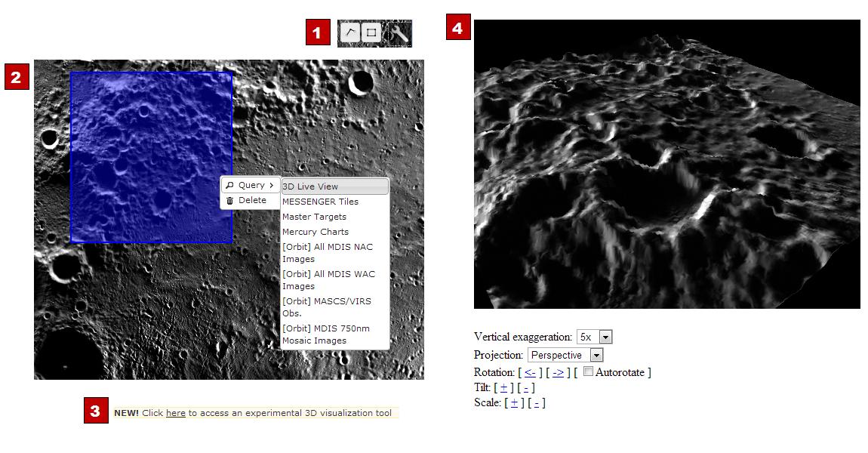Click the trash icon beside Delete

(x=229, y=201)
